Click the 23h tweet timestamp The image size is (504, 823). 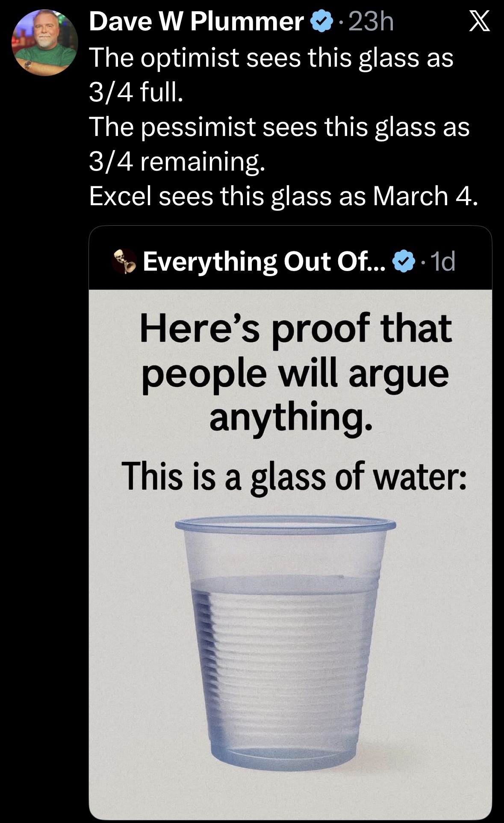(371, 21)
